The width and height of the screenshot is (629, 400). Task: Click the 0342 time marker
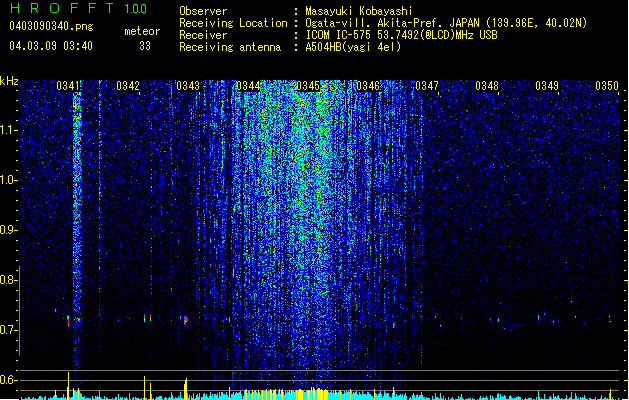(128, 86)
